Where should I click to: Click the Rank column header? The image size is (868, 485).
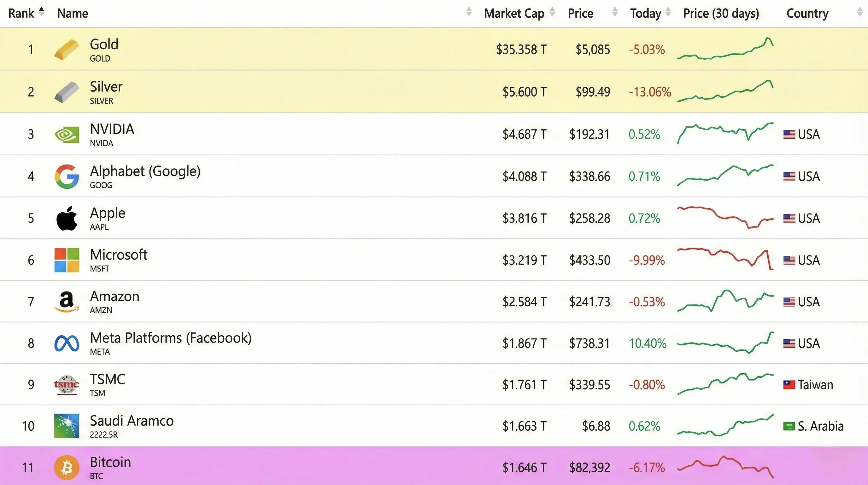[21, 13]
